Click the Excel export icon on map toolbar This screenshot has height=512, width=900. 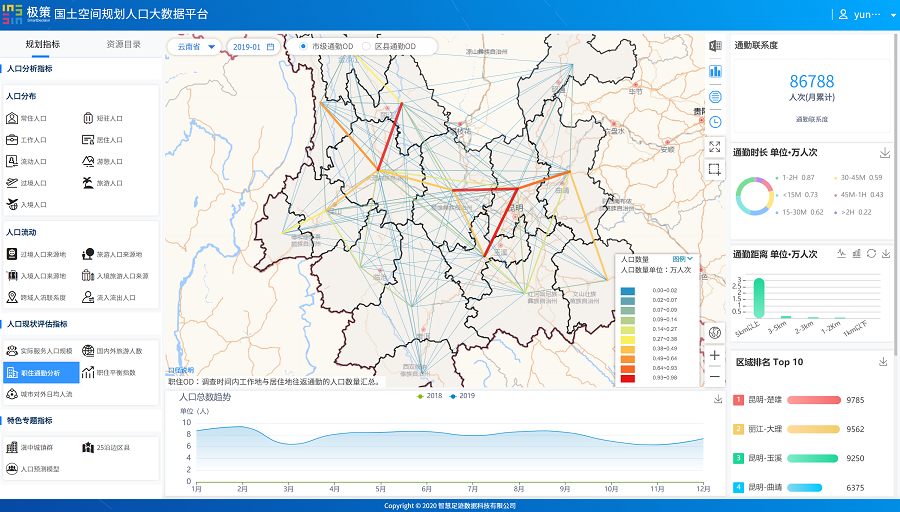tap(715, 46)
